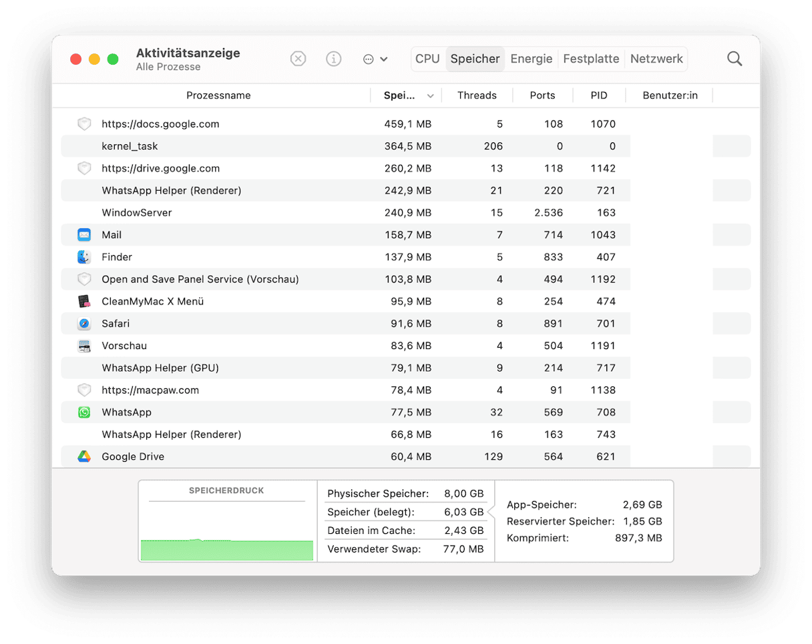Sort by Threads column
812x644 pixels.
(x=477, y=95)
